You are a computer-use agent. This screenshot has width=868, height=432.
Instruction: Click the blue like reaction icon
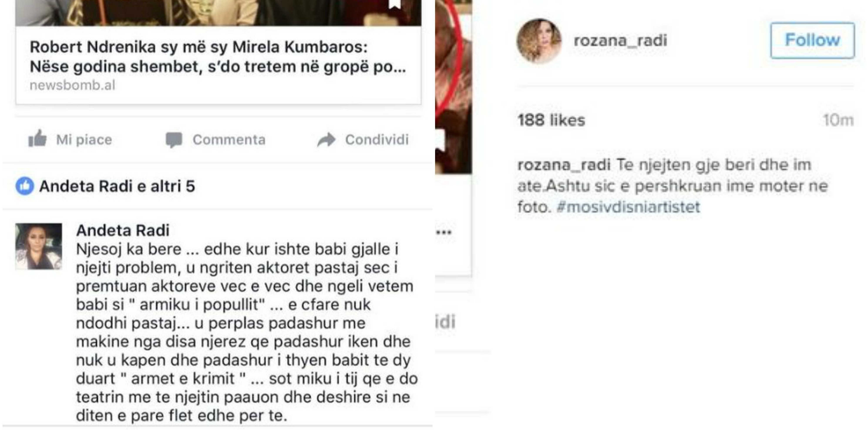coord(25,186)
